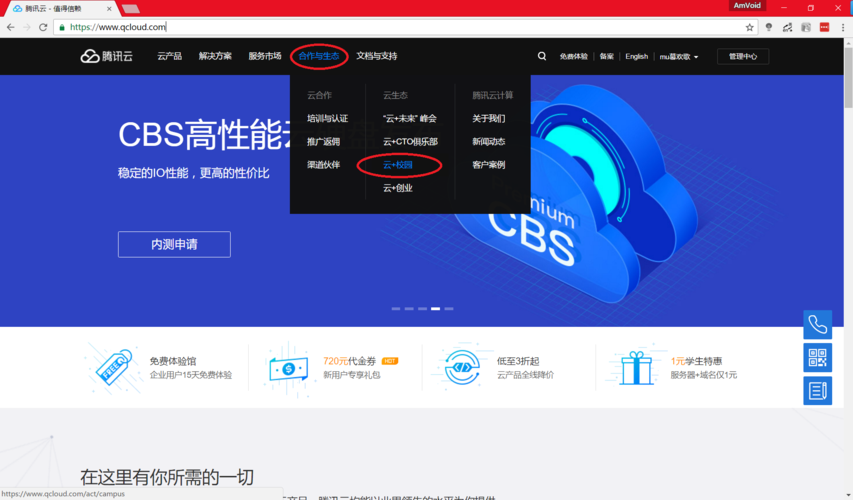This screenshot has height=500, width=853.
Task: Click the gift box icon
Action: point(635,368)
